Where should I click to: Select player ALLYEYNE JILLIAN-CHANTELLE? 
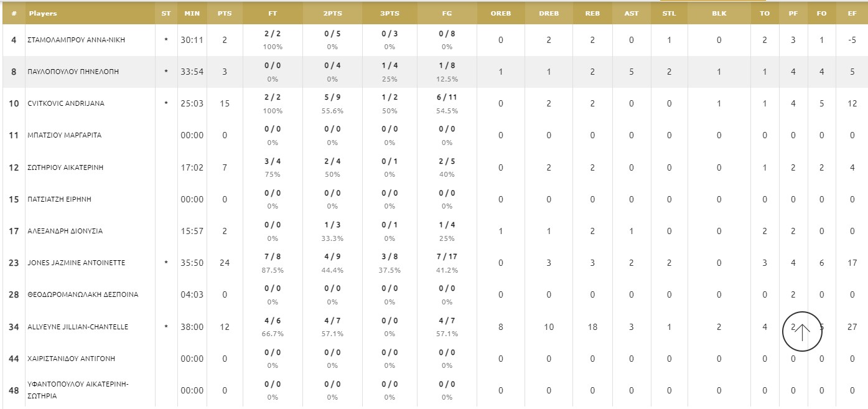tap(78, 327)
